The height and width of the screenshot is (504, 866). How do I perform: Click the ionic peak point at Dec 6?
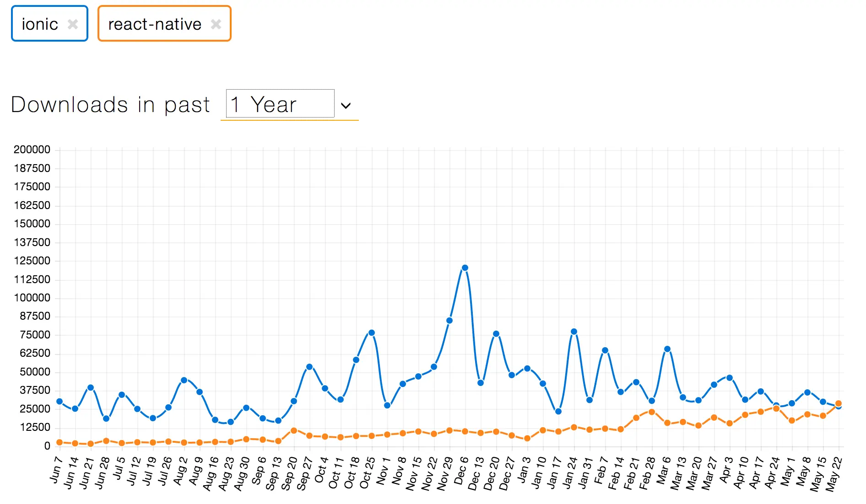click(x=465, y=268)
